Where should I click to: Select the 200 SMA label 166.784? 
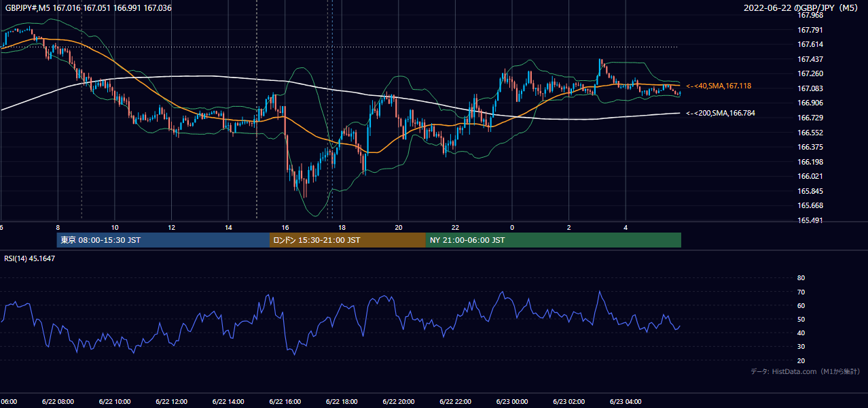(721, 113)
